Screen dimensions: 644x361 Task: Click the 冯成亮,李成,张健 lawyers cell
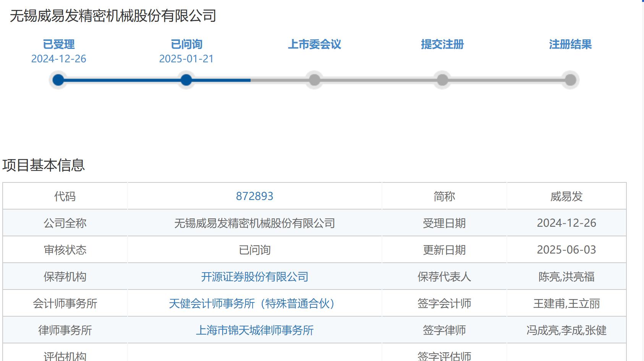tap(566, 330)
